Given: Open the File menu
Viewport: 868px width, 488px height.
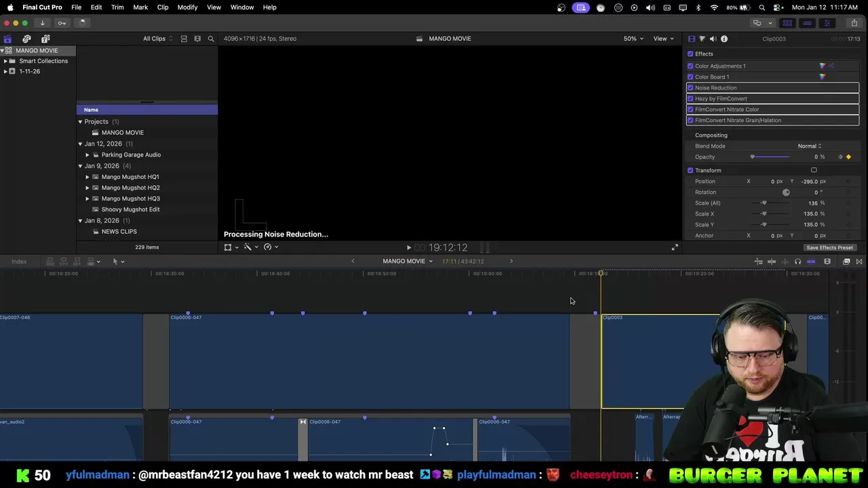Looking at the screenshot, I should 77,7.
